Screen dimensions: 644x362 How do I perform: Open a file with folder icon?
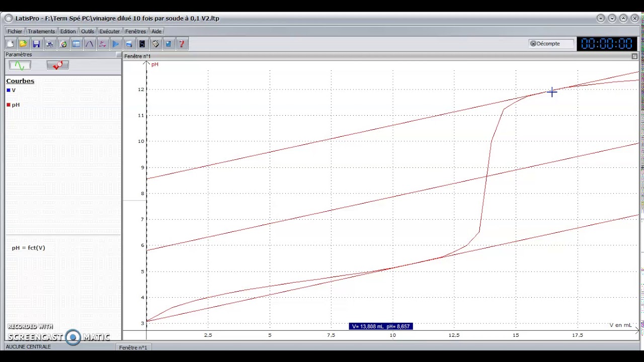pyautogui.click(x=23, y=44)
